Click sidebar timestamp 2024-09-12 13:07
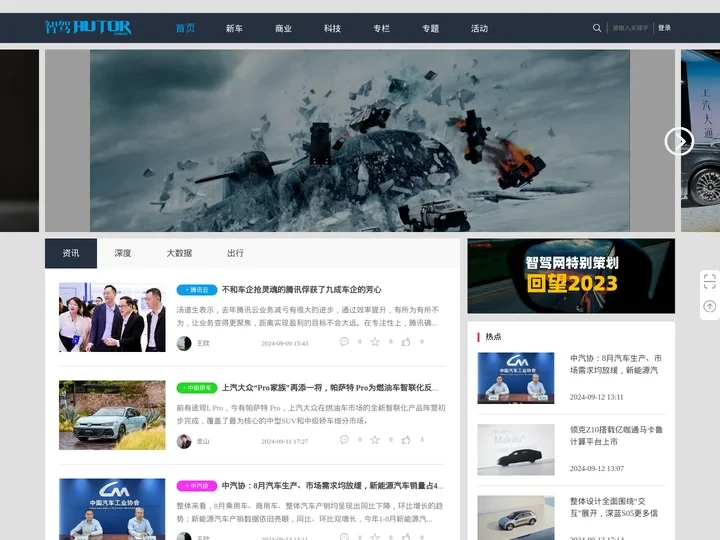Viewport: 720px width, 540px height. [x=596, y=469]
